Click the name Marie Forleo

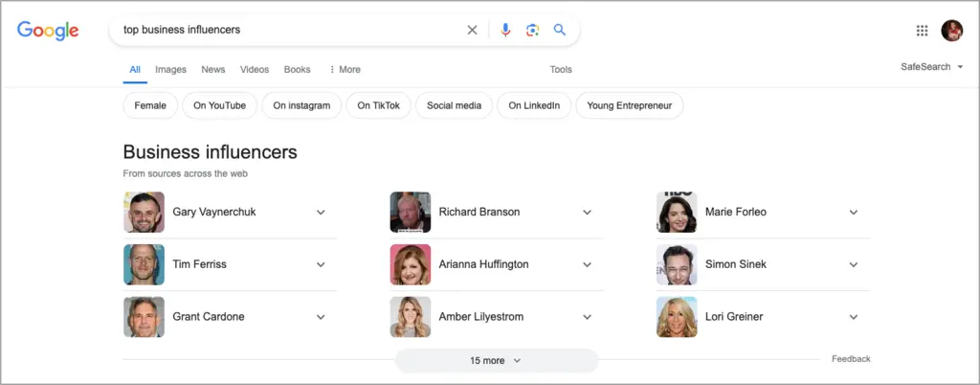point(736,213)
